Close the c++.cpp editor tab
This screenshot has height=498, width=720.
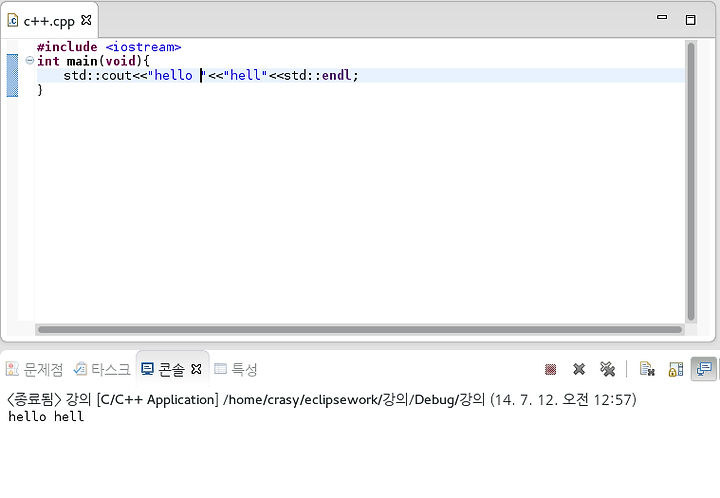tap(86, 20)
